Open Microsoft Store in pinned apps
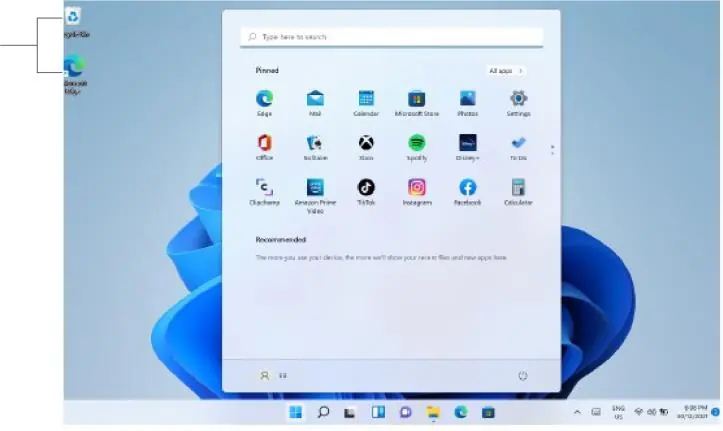Viewport: 723px width, 431px height. [417, 103]
